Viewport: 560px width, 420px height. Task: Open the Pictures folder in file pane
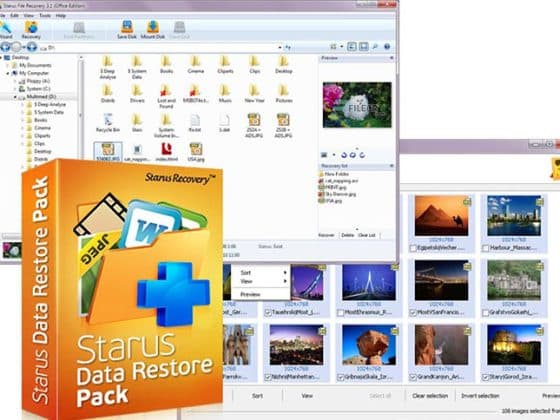284,94
